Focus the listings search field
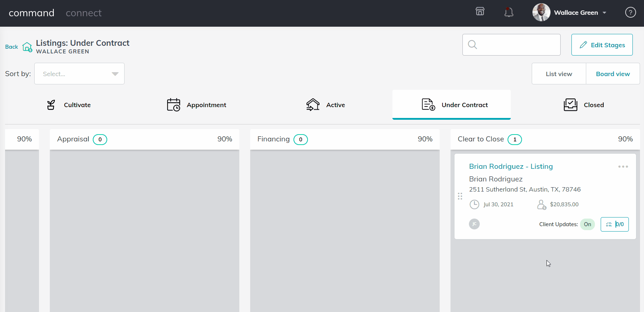Viewport: 644px width, 312px height. click(511, 45)
